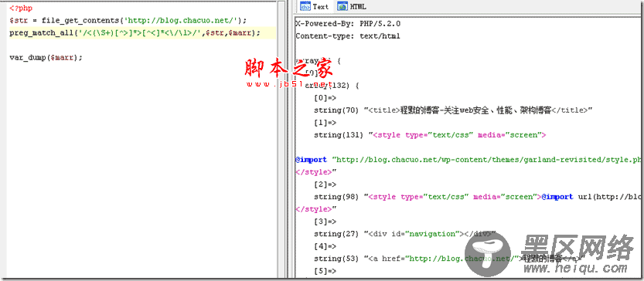Viewport: 644px width, 281px height.
Task: Click the string(27) div navigation line
Action: point(405,234)
